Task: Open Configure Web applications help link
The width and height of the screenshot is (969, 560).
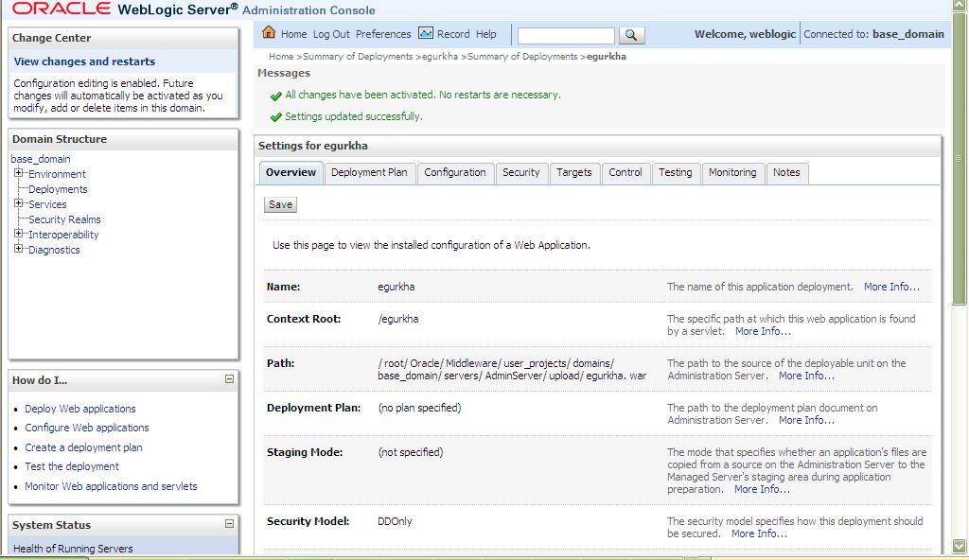Action: [x=86, y=428]
